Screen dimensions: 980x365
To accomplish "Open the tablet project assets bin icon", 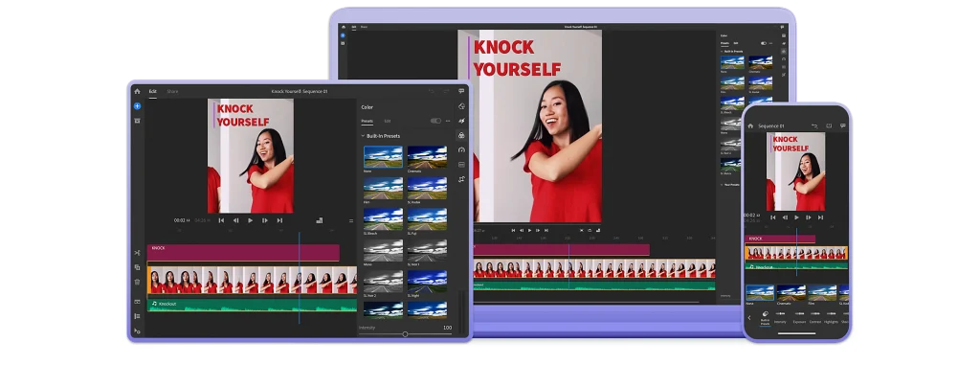I will (137, 120).
